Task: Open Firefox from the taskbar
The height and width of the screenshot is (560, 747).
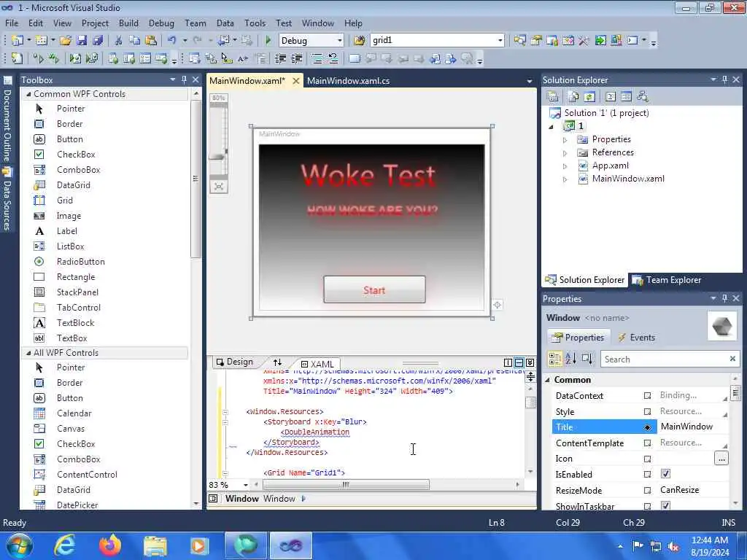Action: 110,545
